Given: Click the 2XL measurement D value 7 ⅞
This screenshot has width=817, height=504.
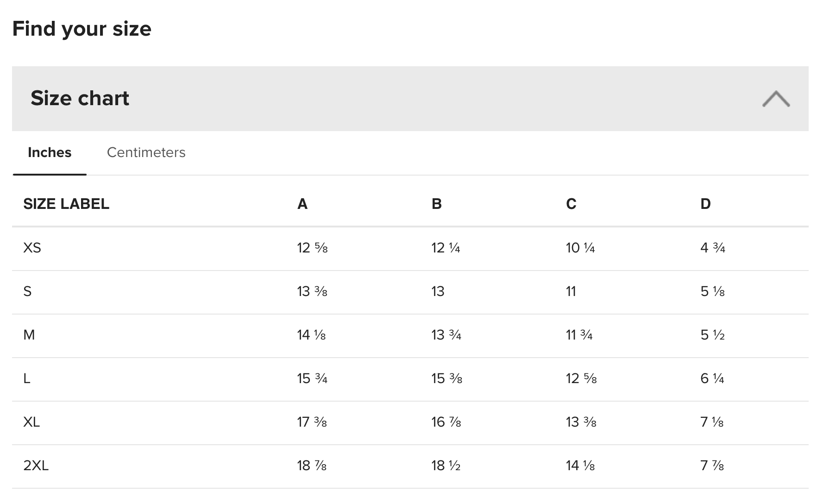Looking at the screenshot, I should point(712,466).
